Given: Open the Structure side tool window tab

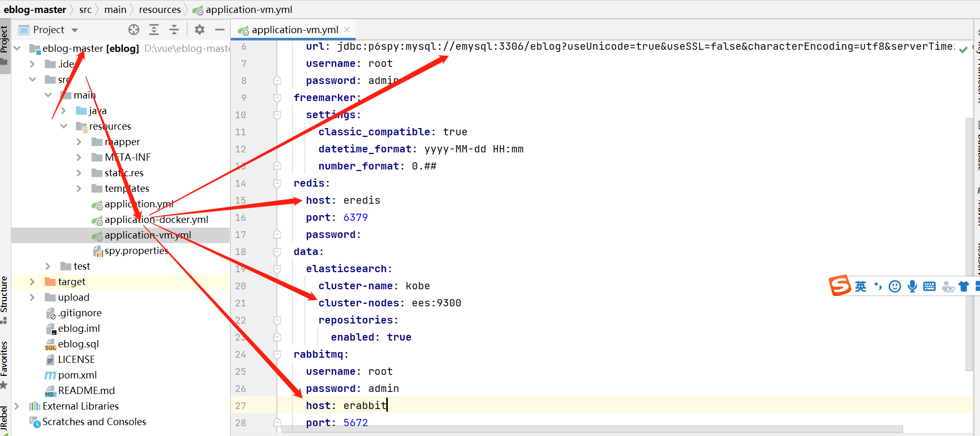Looking at the screenshot, I should pyautogui.click(x=4, y=299).
